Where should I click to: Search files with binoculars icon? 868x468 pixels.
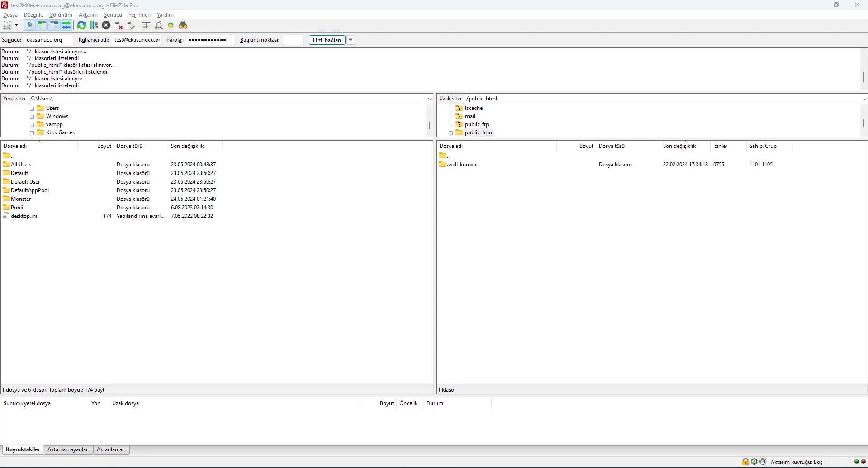(x=183, y=25)
